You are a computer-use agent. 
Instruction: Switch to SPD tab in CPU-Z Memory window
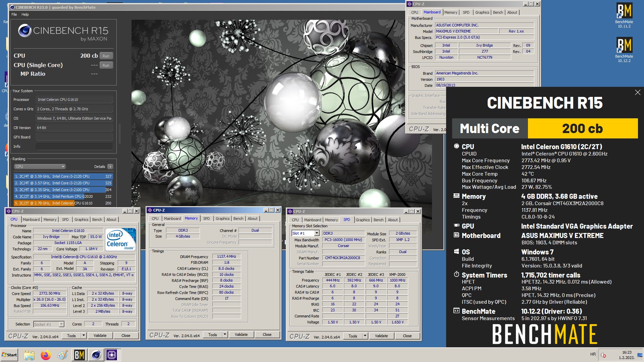pyautogui.click(x=207, y=219)
